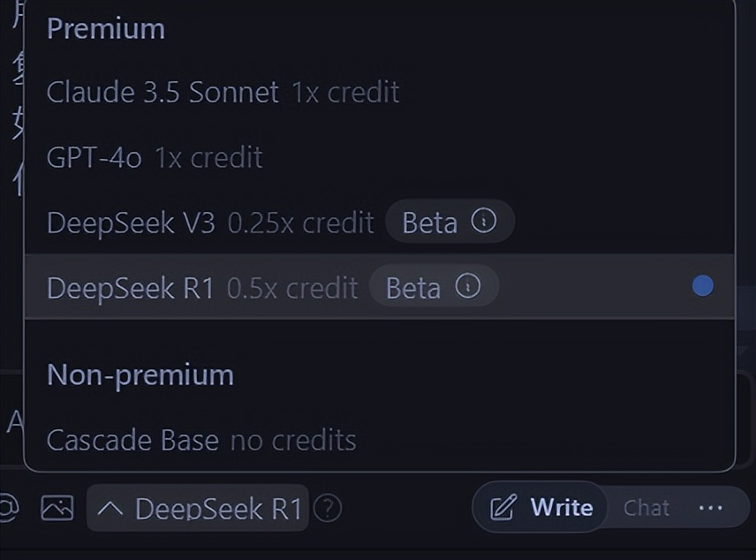This screenshot has width=756, height=560.
Task: Click the Beta badge on DeepSeek R1
Action: pyautogui.click(x=413, y=288)
